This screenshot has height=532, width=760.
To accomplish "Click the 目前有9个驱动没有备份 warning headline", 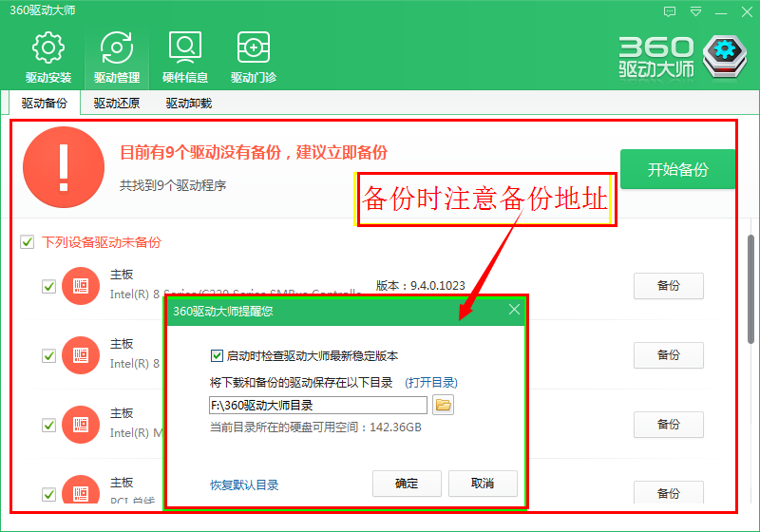I will coord(254,152).
